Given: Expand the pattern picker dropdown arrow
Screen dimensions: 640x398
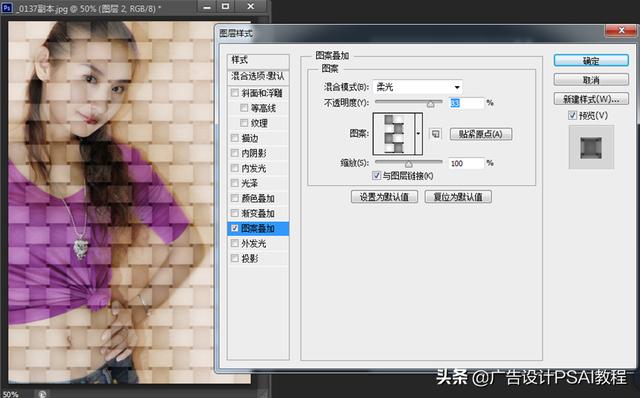Looking at the screenshot, I should pos(418,134).
